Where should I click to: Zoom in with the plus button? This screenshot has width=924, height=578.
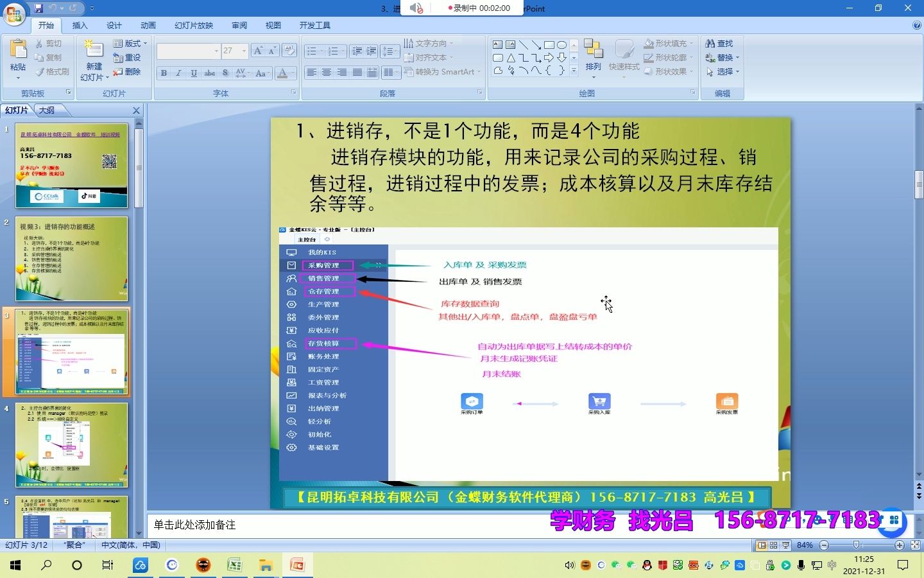point(900,545)
